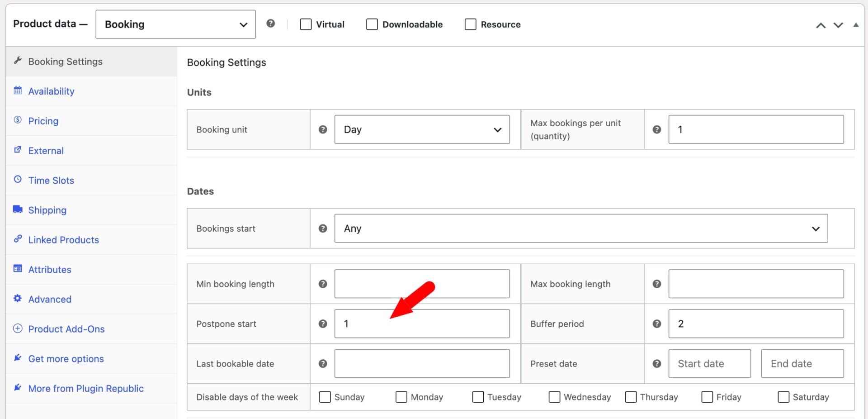This screenshot has width=868, height=419.
Task: Check the Saturday checkbox
Action: pos(783,397)
